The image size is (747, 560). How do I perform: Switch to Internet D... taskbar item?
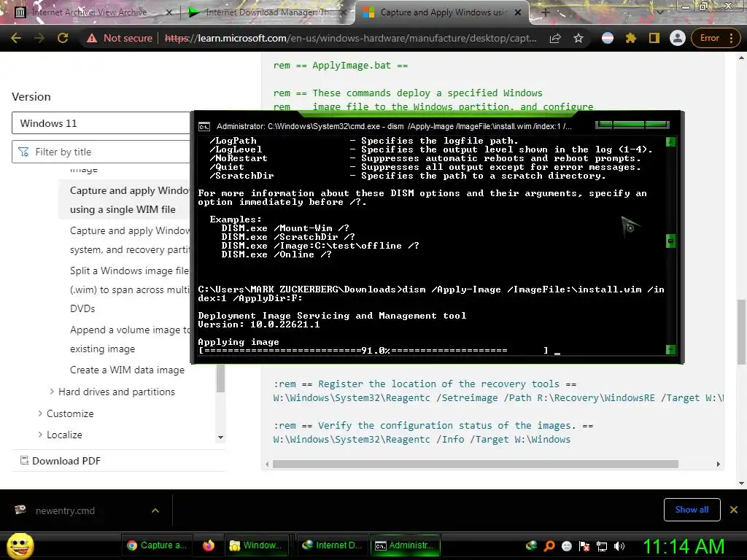[333, 545]
